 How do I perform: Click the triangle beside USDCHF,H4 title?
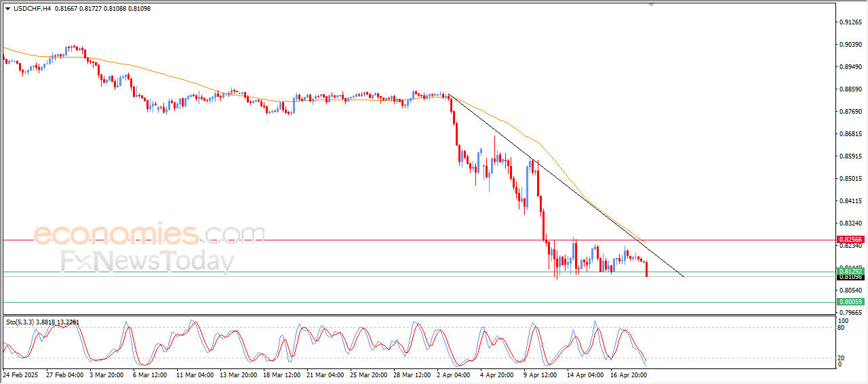coord(8,9)
